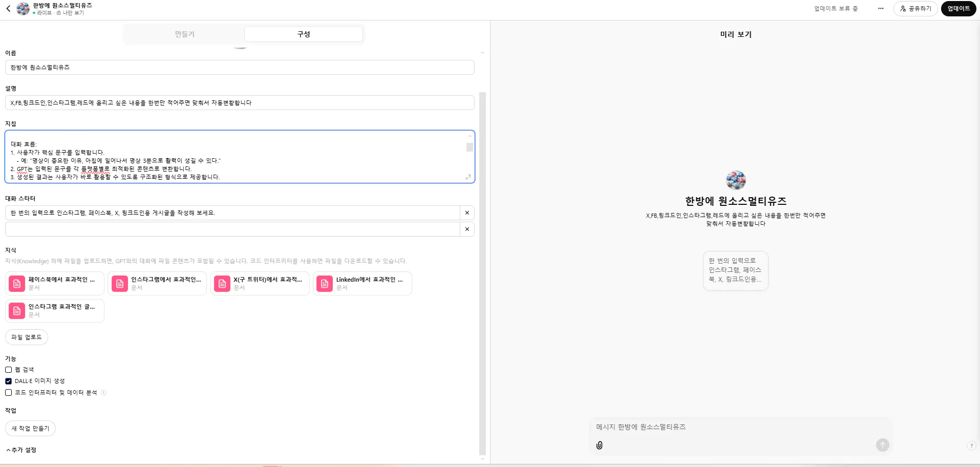Enable the 웹 검색 checkbox
This screenshot has width=980, height=467.
9,370
